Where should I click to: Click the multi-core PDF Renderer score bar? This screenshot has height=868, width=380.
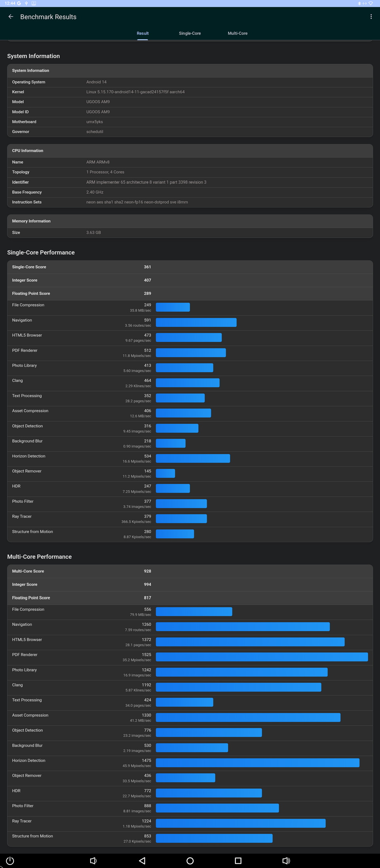pos(262,657)
